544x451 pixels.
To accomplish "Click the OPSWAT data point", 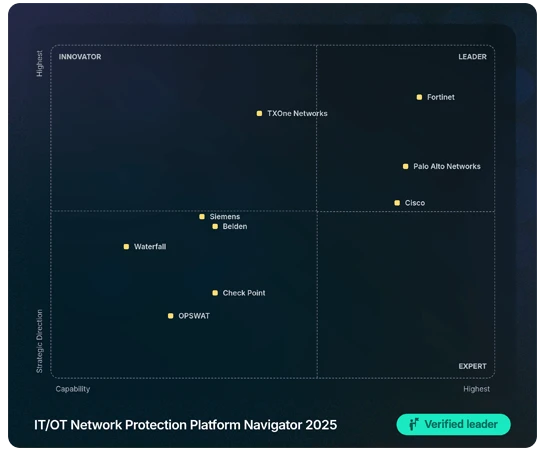I will click(170, 316).
